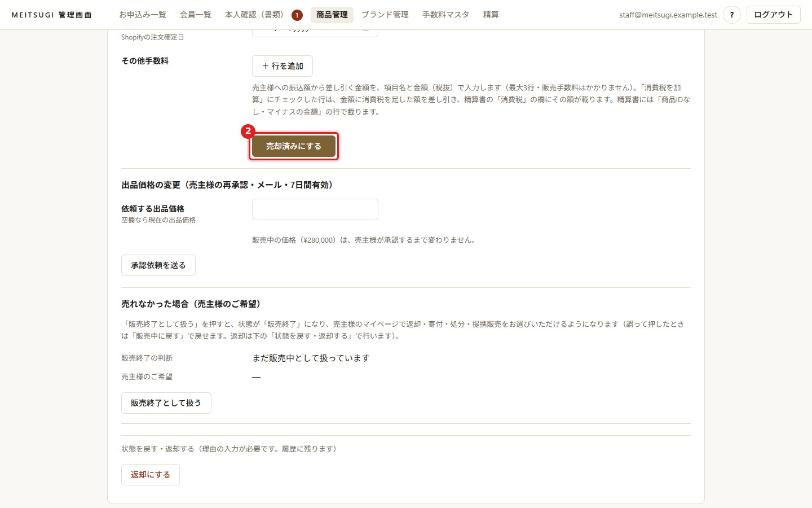Click the '売れなかった場合（売主様のご希望）' heading
The height and width of the screenshot is (508, 812).
(x=193, y=304)
